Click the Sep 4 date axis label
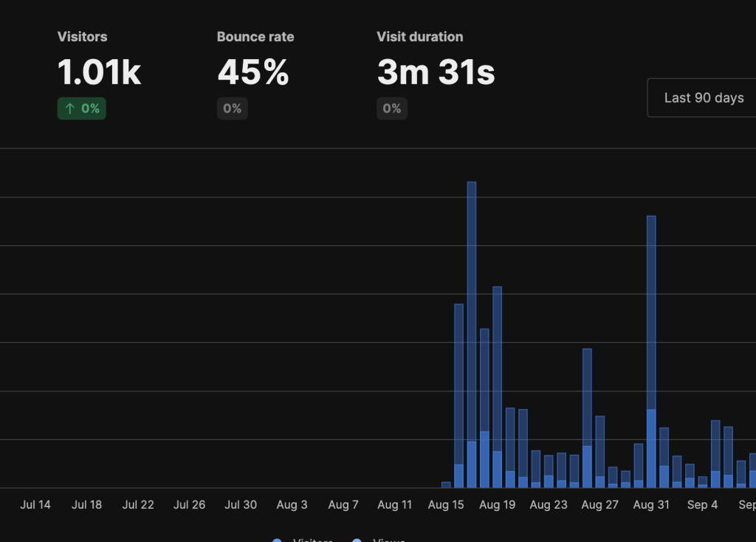The height and width of the screenshot is (542, 756). click(x=702, y=505)
